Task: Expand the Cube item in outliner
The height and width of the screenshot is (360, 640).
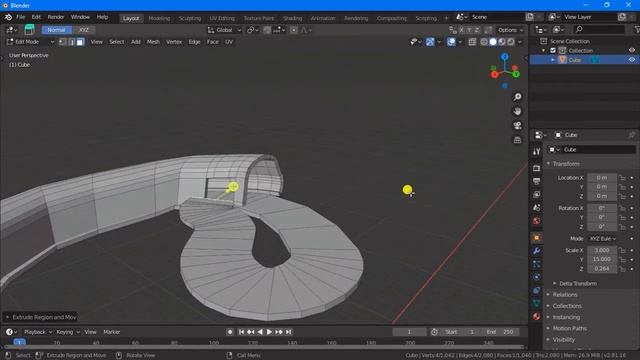Action: point(553,60)
